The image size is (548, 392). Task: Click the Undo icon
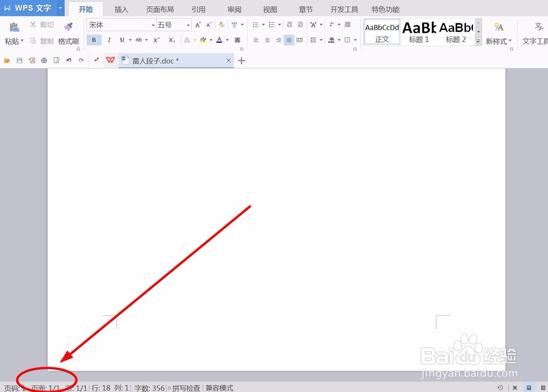(68, 60)
